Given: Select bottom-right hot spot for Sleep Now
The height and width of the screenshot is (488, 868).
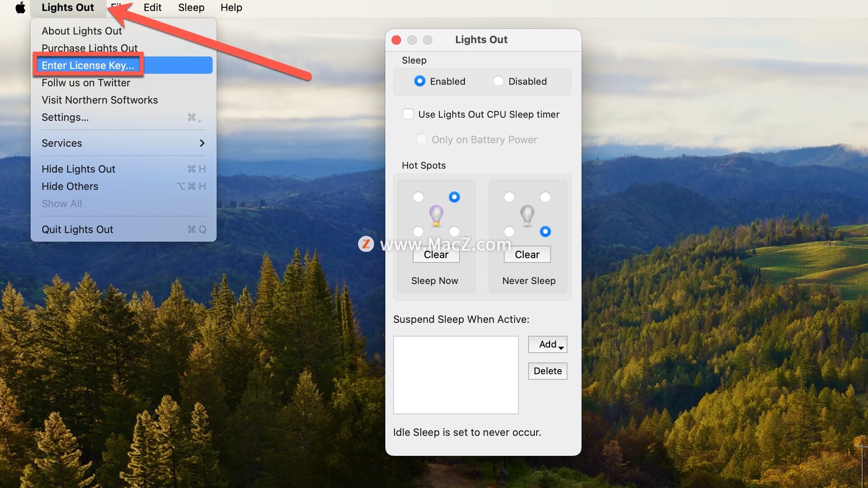Looking at the screenshot, I should click(454, 231).
